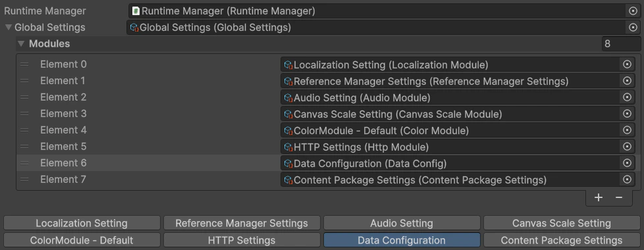Select the Element 6 label
This screenshot has height=250, width=644.
(x=63, y=163)
